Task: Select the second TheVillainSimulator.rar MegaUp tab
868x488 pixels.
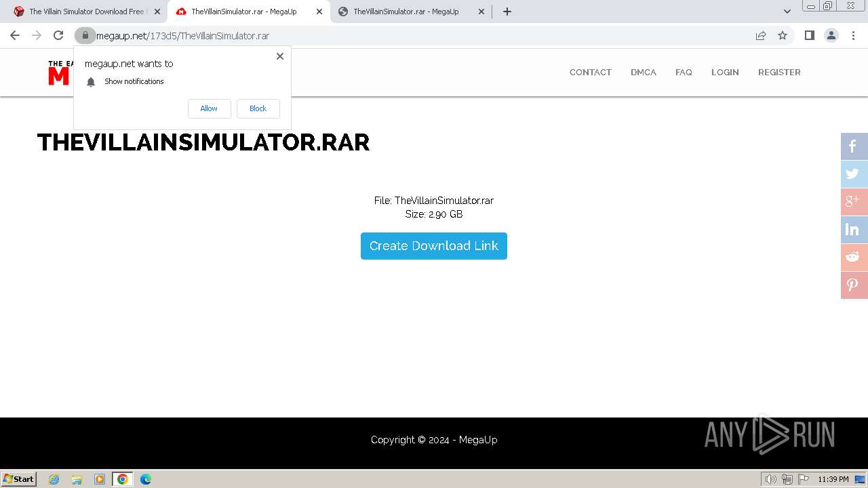Action: [x=244, y=12]
